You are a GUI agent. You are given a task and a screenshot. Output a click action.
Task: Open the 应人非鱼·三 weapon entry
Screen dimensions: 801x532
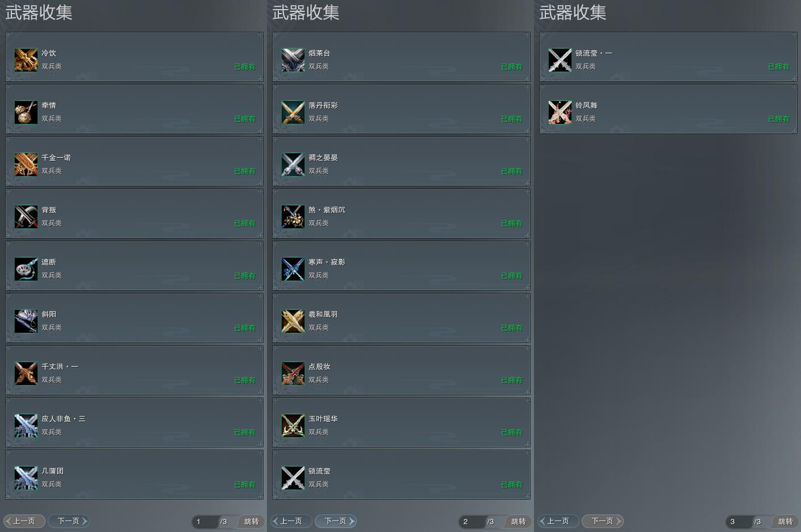[135, 422]
